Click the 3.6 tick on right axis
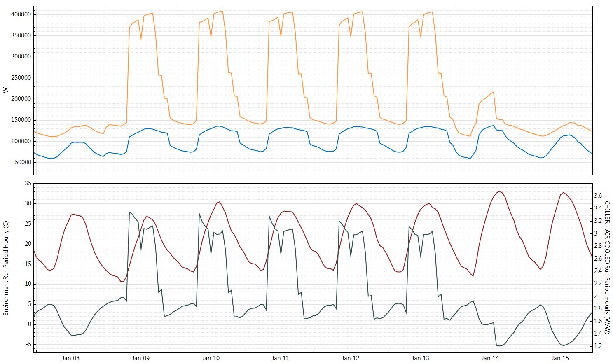This screenshot has height=364, width=613. click(x=598, y=196)
